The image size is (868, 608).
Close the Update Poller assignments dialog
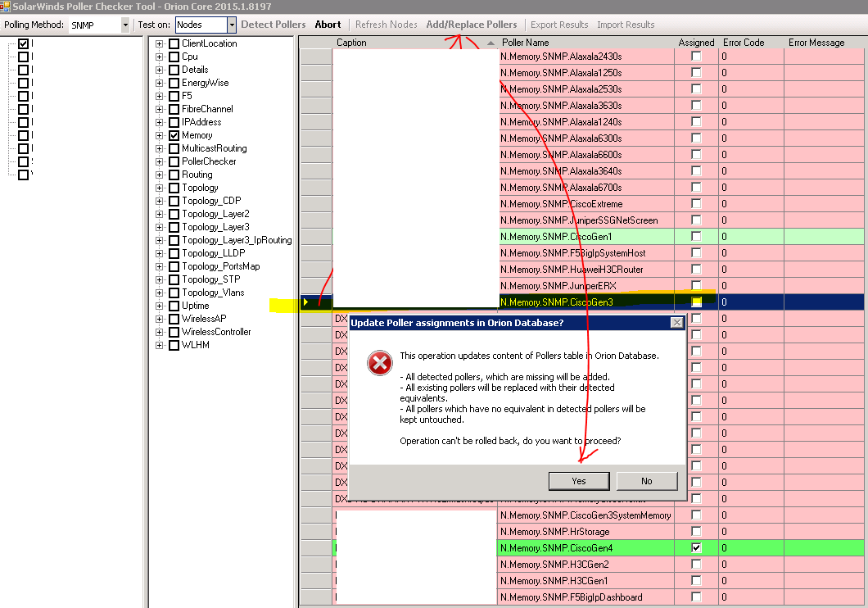click(676, 322)
